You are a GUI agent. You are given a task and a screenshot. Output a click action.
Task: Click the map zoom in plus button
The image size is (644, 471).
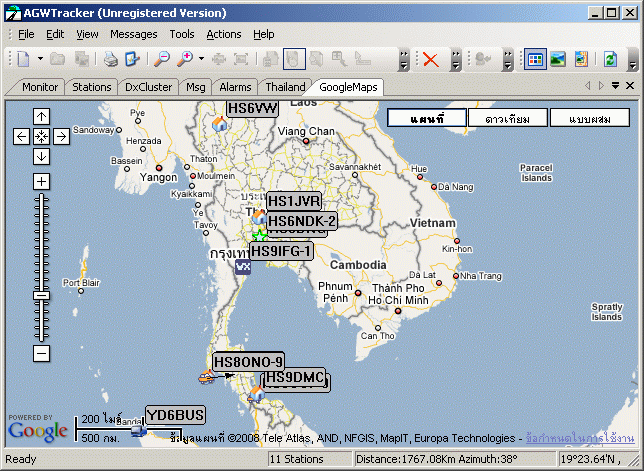tap(41, 182)
